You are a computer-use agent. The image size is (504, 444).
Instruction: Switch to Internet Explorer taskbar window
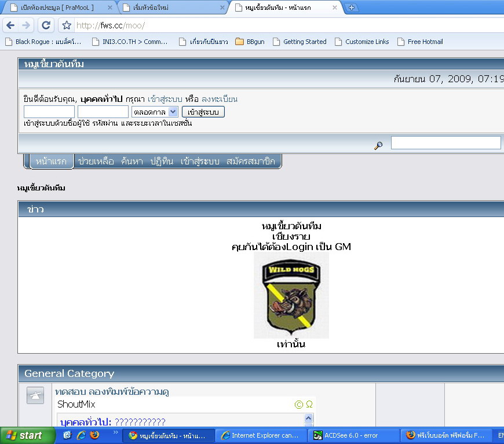[x=261, y=436]
